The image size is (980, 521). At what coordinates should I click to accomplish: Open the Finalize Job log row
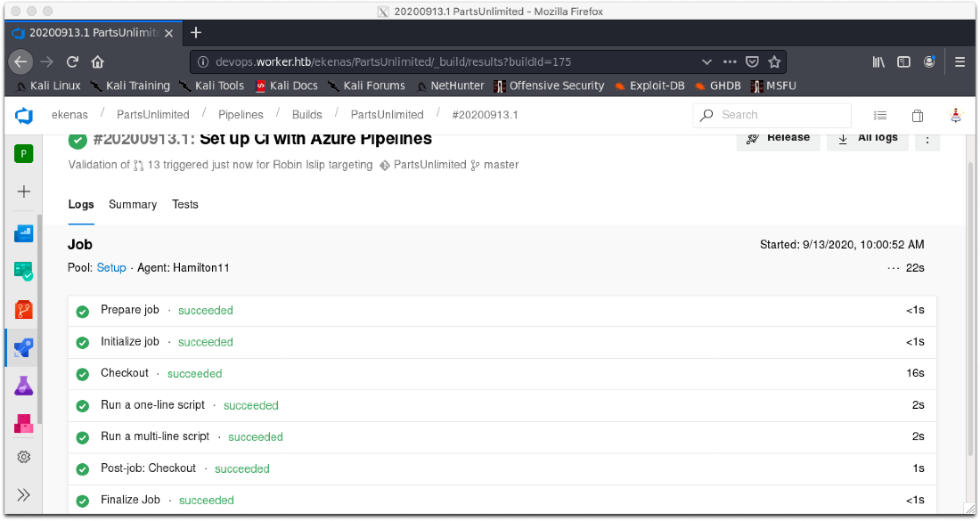pos(502,500)
